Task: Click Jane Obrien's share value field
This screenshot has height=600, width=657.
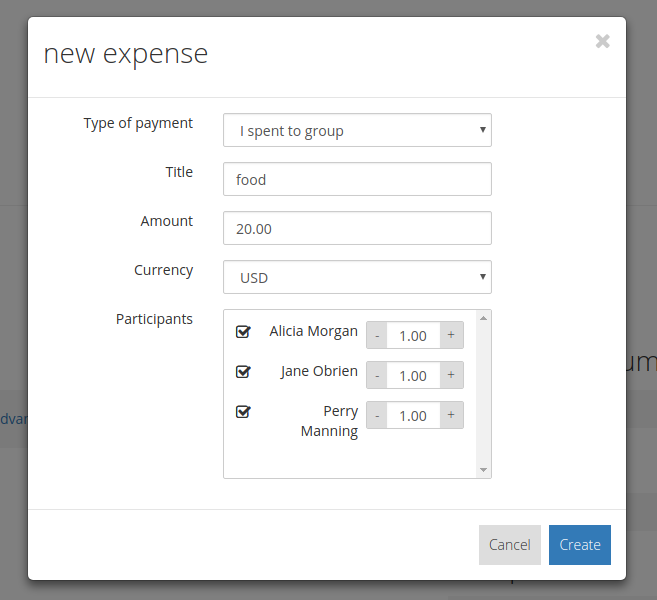Action: [413, 375]
